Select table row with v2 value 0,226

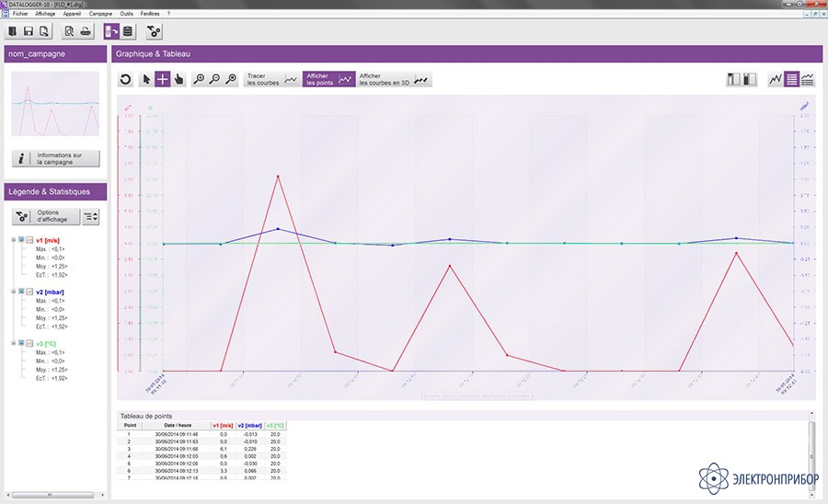(201, 449)
